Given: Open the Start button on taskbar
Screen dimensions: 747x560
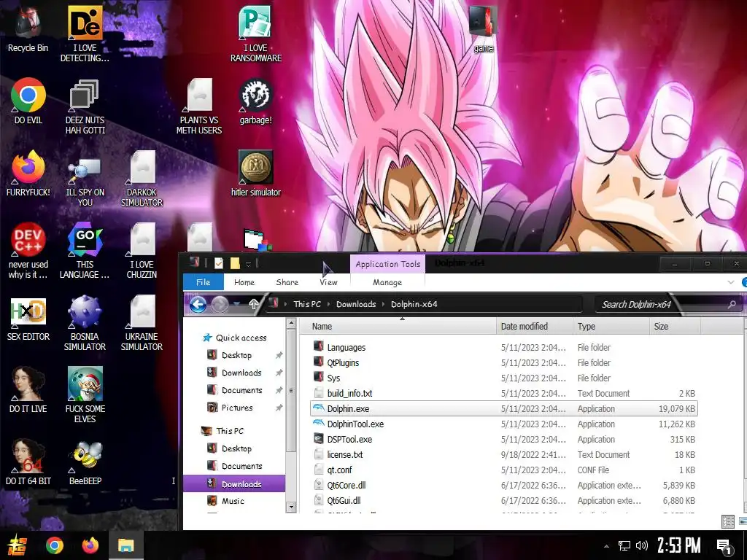Looking at the screenshot, I should tap(18, 545).
